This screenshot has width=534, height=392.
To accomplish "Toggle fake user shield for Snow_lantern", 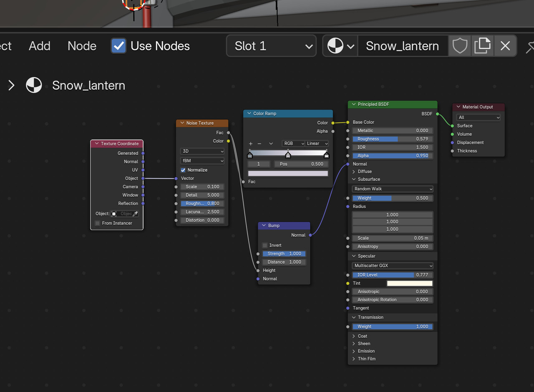I will [460, 46].
